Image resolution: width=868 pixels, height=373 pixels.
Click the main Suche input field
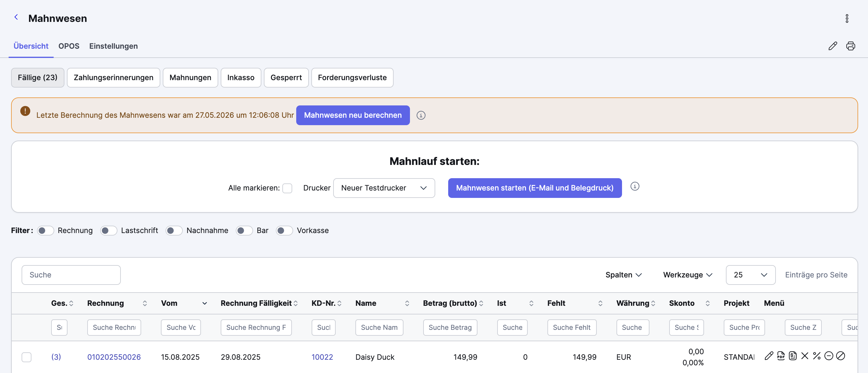point(71,275)
